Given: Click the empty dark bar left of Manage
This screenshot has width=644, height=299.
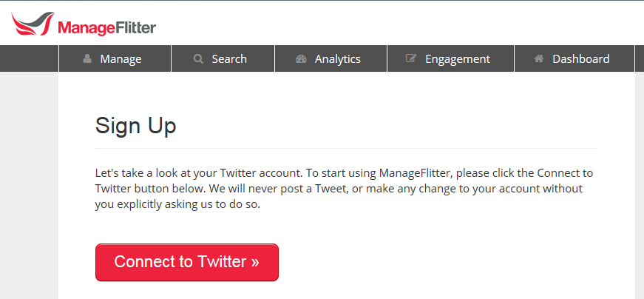Looking at the screenshot, I should coord(29,58).
